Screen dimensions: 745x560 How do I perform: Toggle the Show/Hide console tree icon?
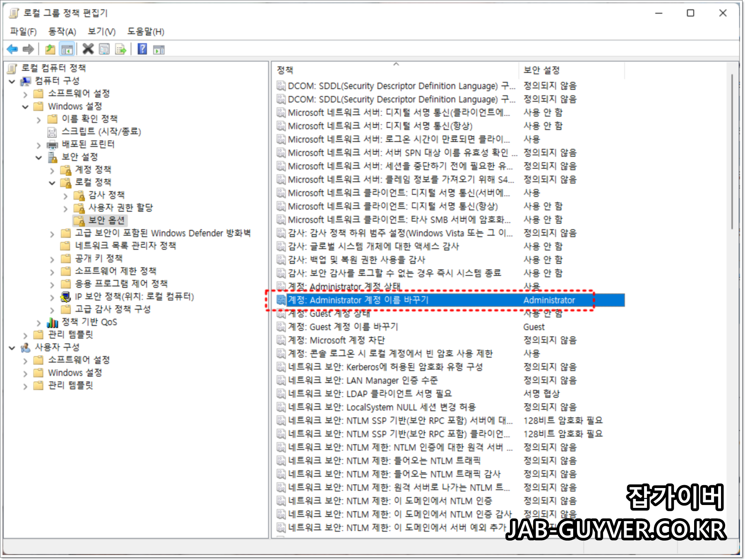pyautogui.click(x=67, y=49)
